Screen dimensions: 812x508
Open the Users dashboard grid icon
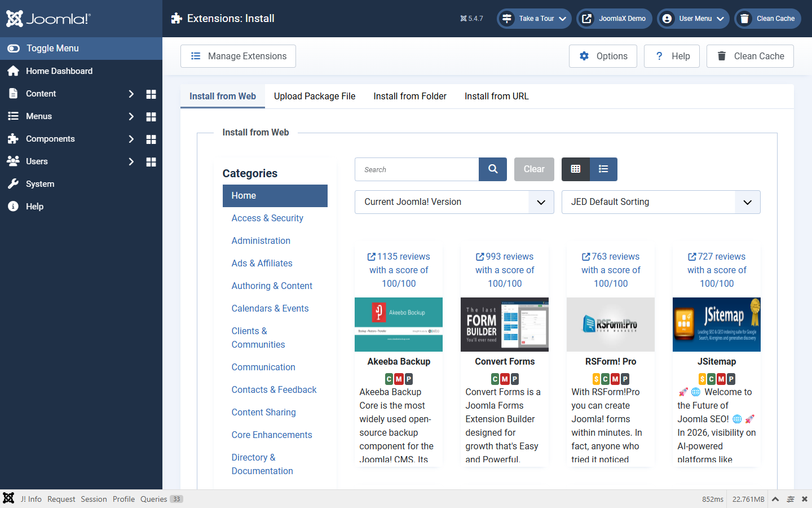point(151,162)
